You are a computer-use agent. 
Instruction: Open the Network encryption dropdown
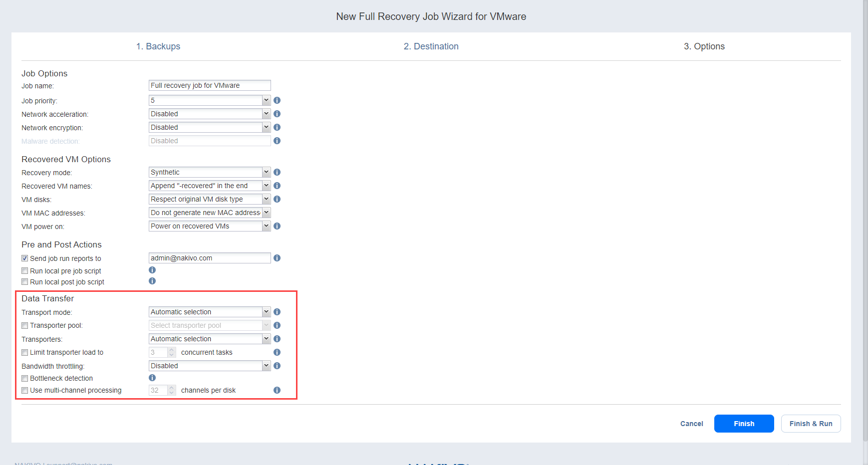(x=210, y=127)
